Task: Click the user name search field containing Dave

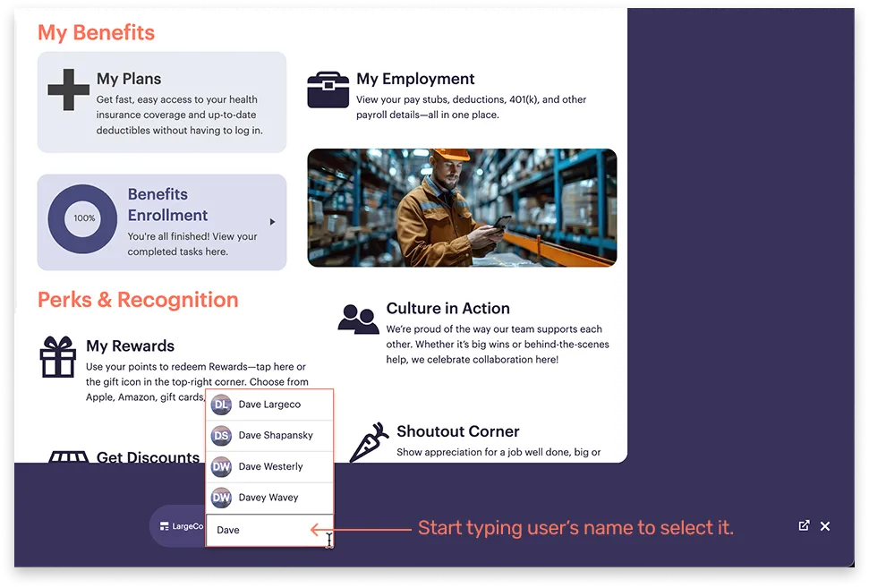Action: [269, 531]
